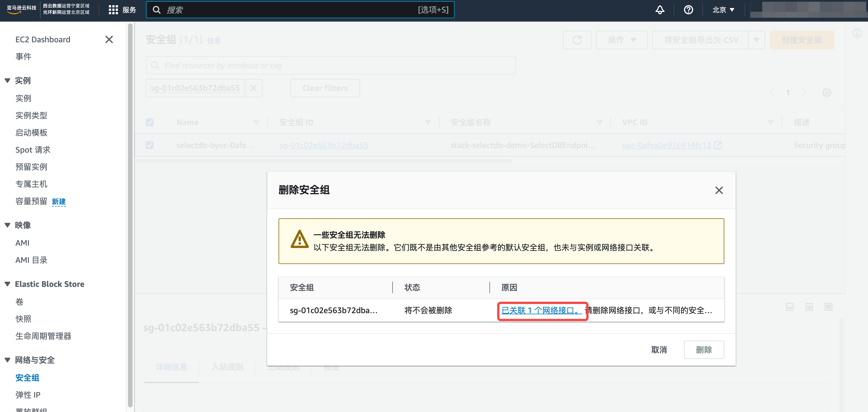Click 将安全组导出为 CSV button
The width and height of the screenshot is (868, 412).
pyautogui.click(x=701, y=40)
